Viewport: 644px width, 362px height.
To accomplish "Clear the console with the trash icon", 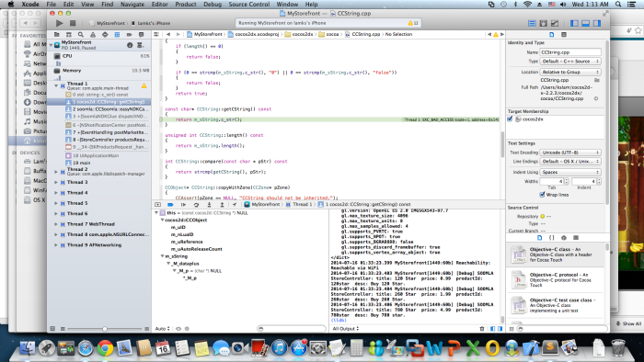I will (482, 328).
